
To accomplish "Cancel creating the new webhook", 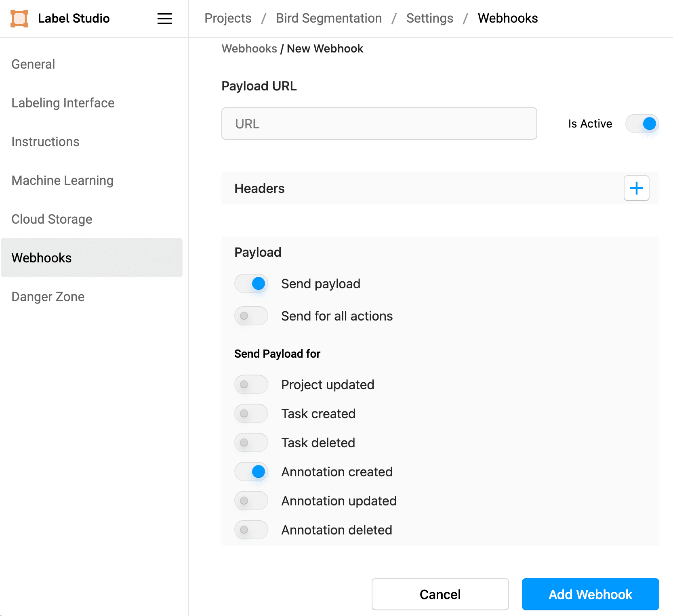I will 440,594.
